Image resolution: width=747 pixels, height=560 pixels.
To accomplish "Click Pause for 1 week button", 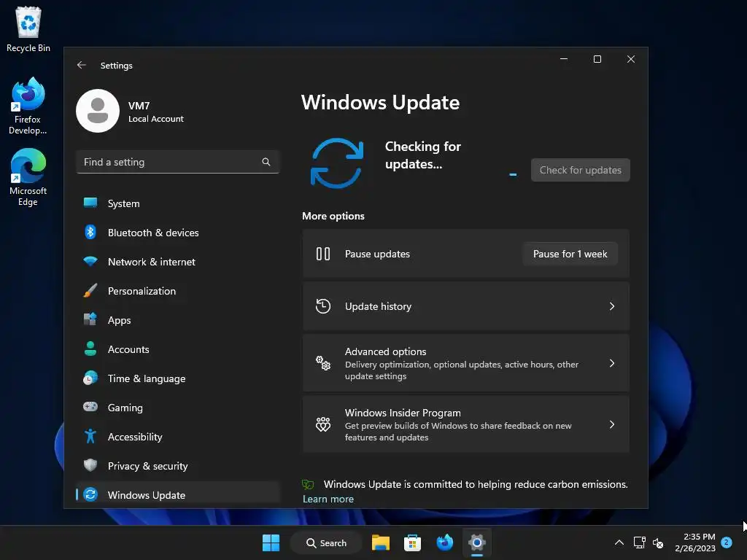I will [x=570, y=254].
